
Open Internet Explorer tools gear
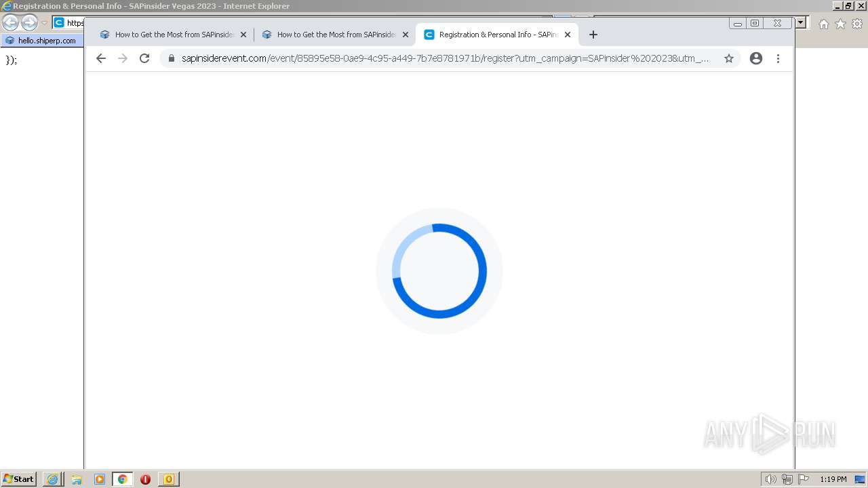tap(857, 24)
